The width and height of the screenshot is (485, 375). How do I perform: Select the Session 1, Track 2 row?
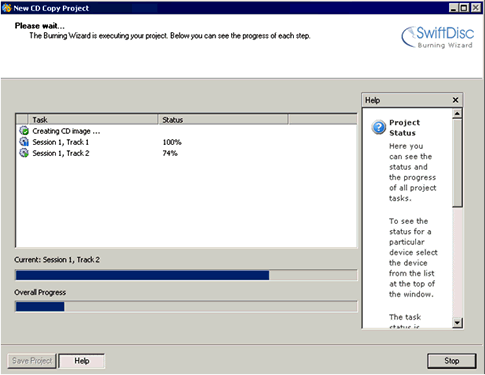tap(186, 153)
